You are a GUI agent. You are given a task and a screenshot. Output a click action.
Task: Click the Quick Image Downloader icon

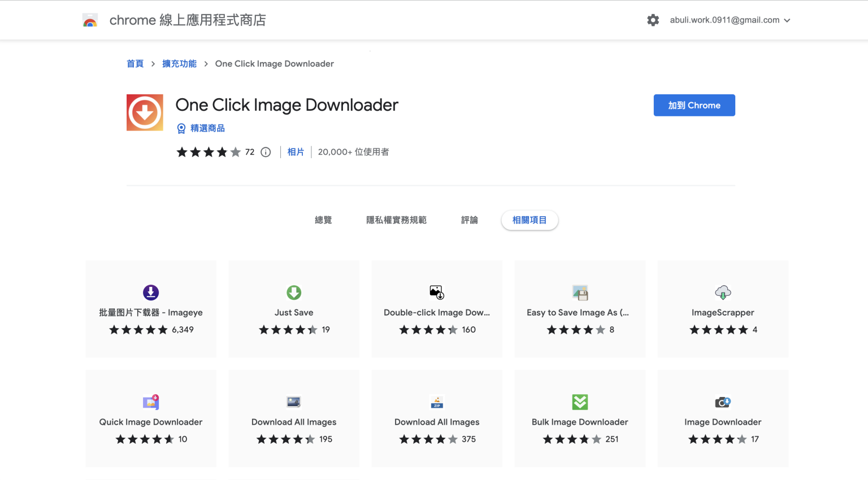150,402
